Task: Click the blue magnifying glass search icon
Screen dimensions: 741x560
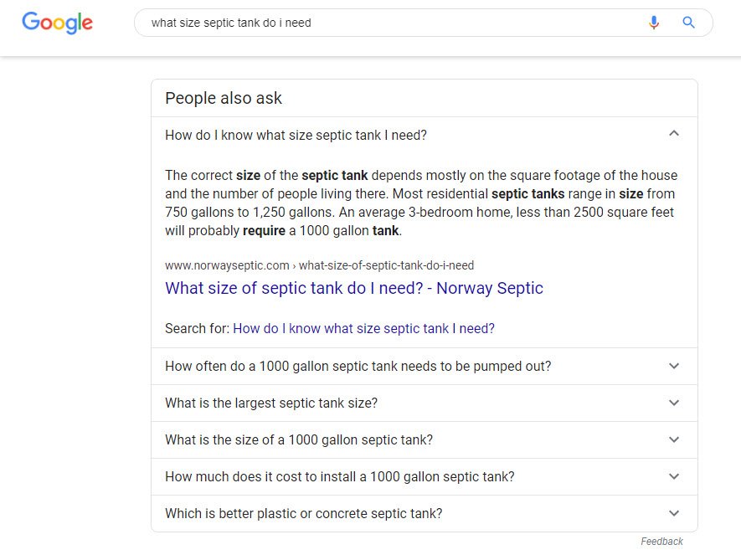Action: (x=688, y=23)
